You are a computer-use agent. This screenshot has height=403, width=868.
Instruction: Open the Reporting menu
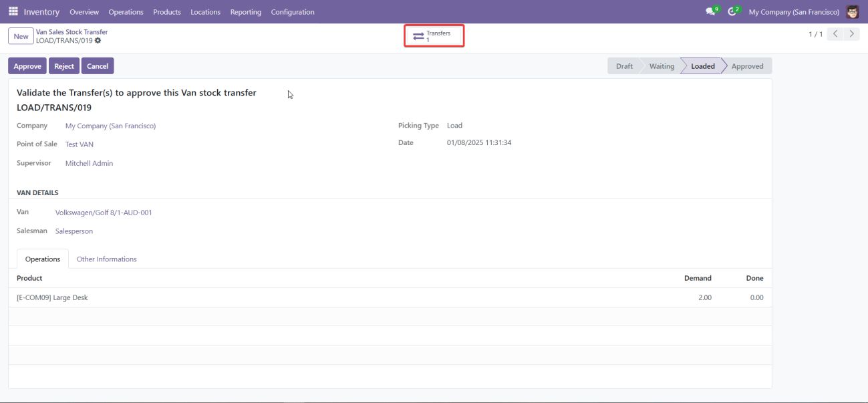click(245, 12)
